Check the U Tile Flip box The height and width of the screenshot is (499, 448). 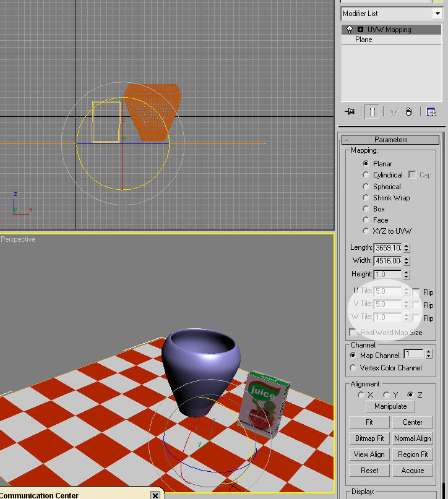[416, 292]
